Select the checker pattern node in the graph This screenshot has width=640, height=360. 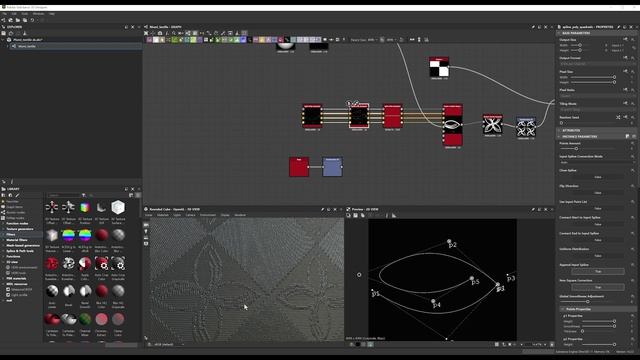[x=439, y=68]
